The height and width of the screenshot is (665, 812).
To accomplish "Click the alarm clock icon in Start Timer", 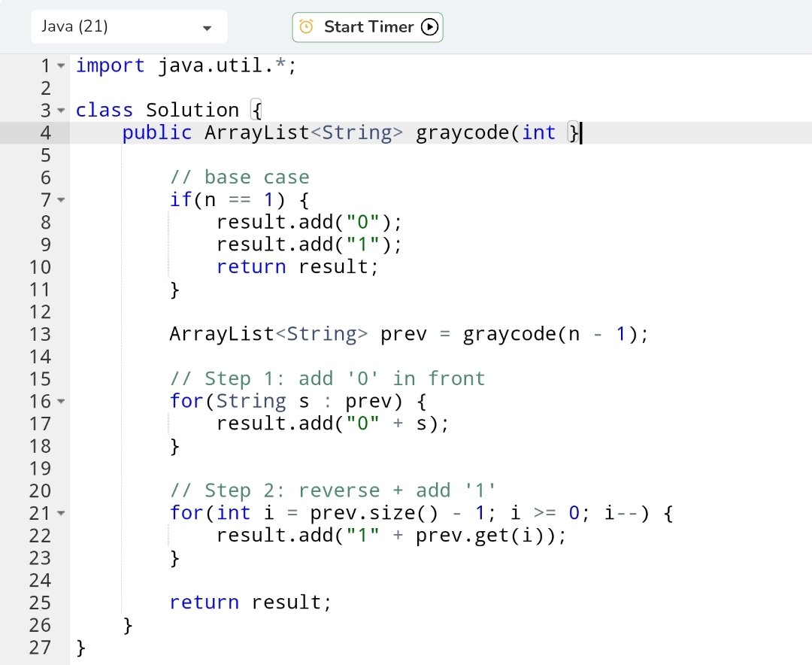I will click(x=307, y=26).
